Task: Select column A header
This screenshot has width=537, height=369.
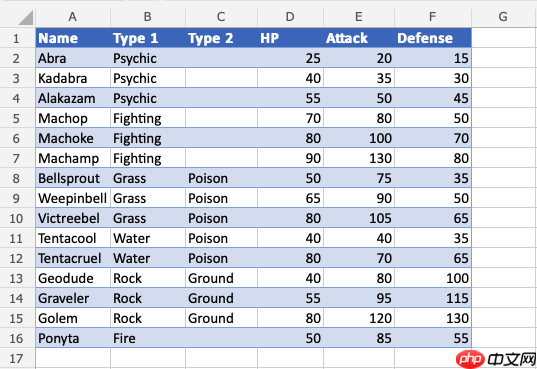Action: [73, 17]
